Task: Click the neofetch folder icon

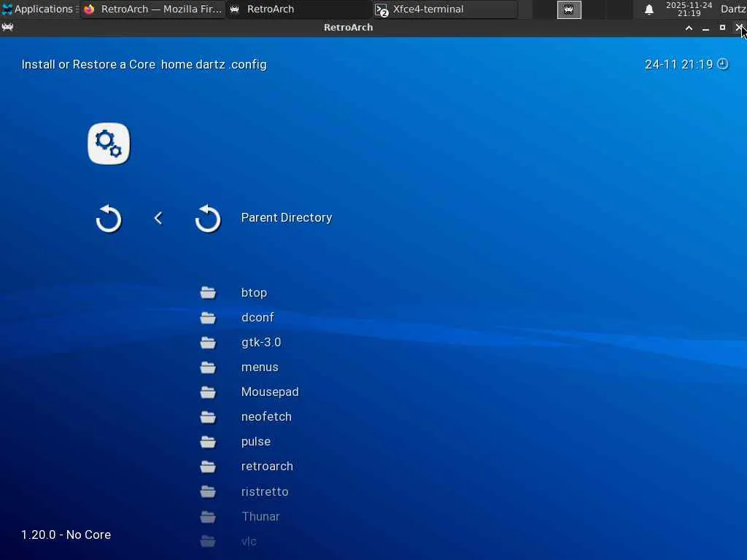Action: [208, 416]
